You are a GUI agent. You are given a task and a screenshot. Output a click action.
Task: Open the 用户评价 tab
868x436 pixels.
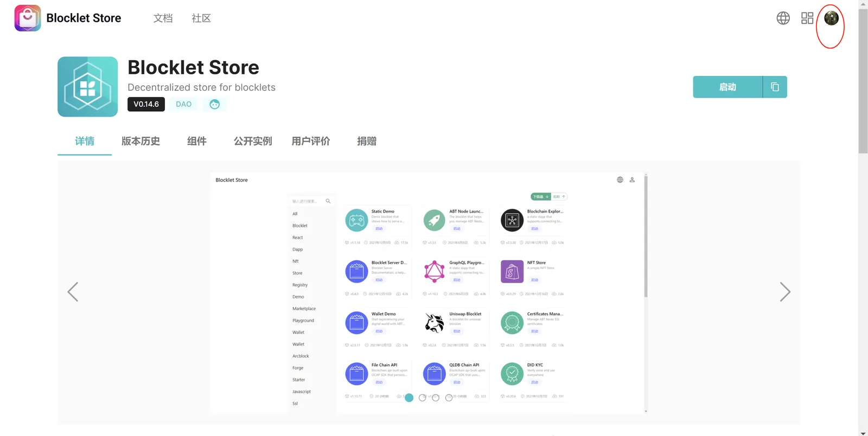pyautogui.click(x=311, y=141)
